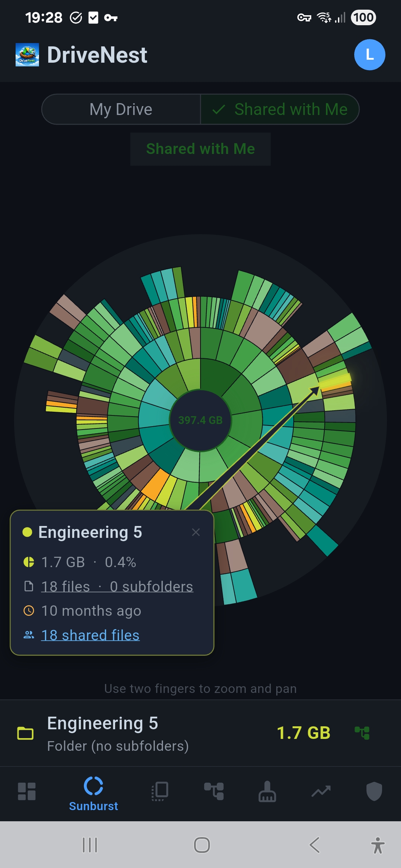Tap the DriveNest app logo
The image size is (401, 868).
pyautogui.click(x=27, y=55)
